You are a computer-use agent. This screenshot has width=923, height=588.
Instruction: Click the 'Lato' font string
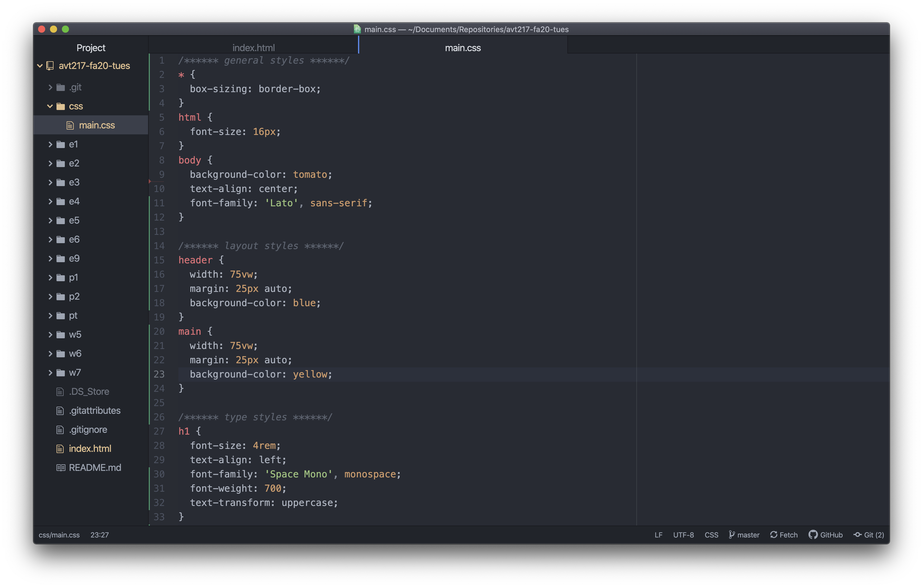coord(281,203)
